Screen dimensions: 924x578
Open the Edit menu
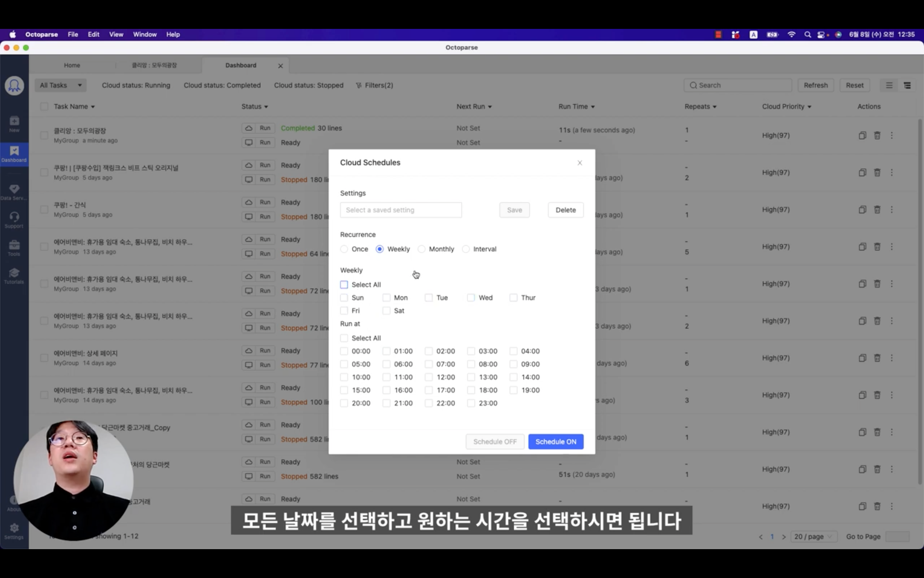93,35
